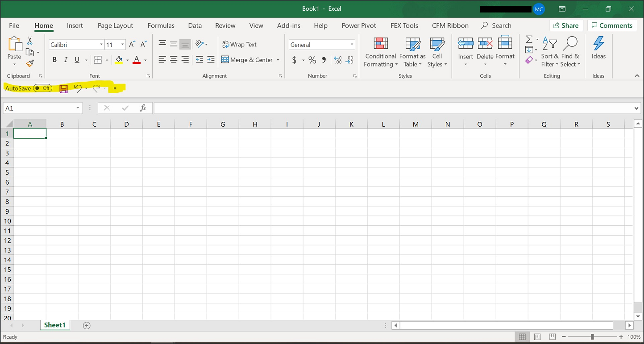Add a new sheet with plus button
The height and width of the screenshot is (344, 644).
tap(87, 326)
